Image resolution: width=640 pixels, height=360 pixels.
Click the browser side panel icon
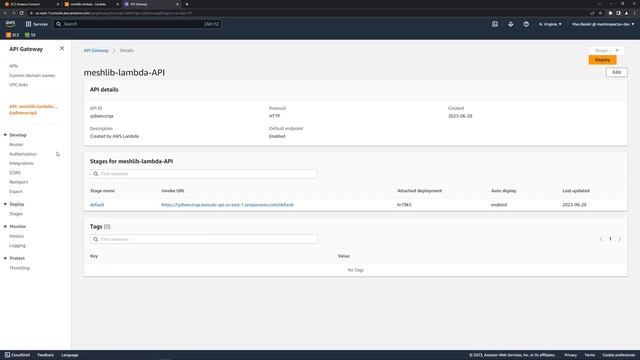click(618, 13)
